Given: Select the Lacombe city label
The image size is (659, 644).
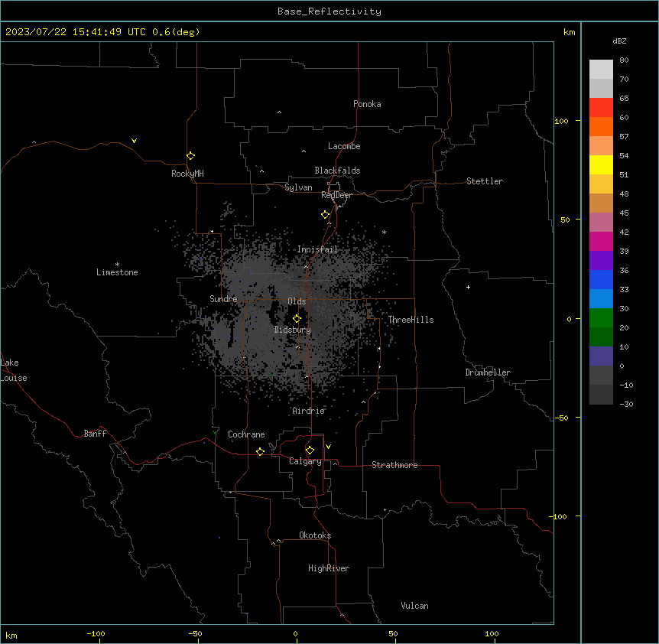Looking at the screenshot, I should point(344,146).
